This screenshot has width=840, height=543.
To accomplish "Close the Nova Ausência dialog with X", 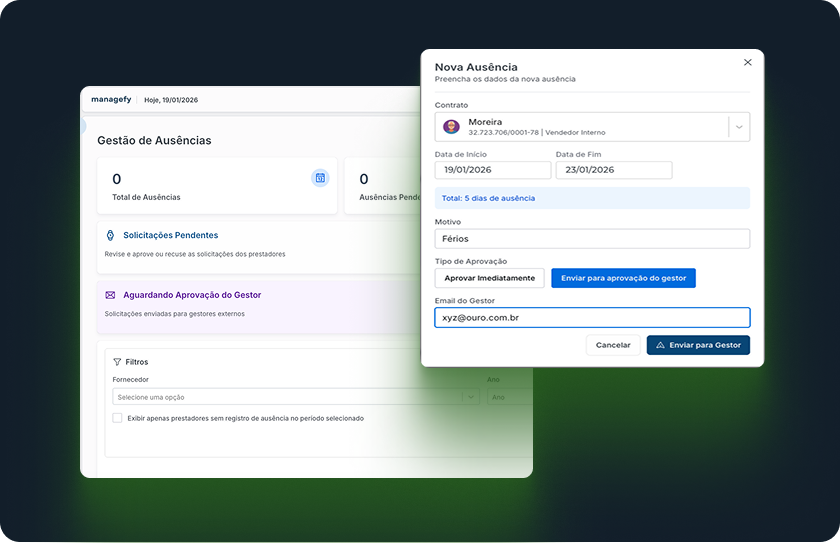I will (x=747, y=62).
